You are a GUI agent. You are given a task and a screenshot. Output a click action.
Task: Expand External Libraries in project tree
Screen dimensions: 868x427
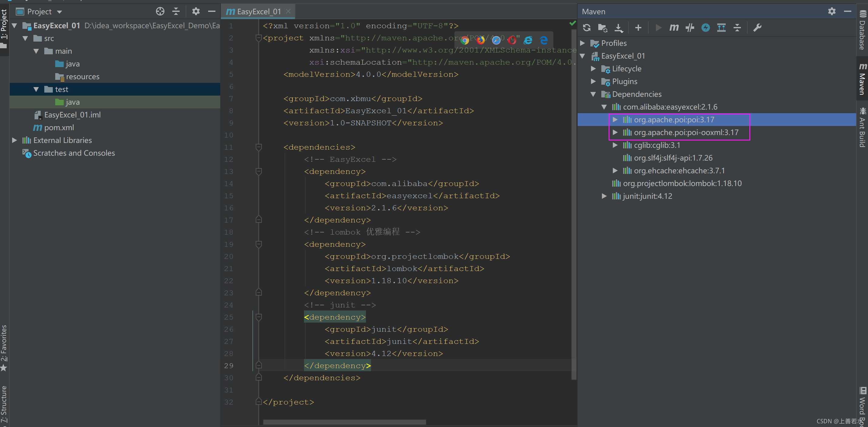pos(14,140)
